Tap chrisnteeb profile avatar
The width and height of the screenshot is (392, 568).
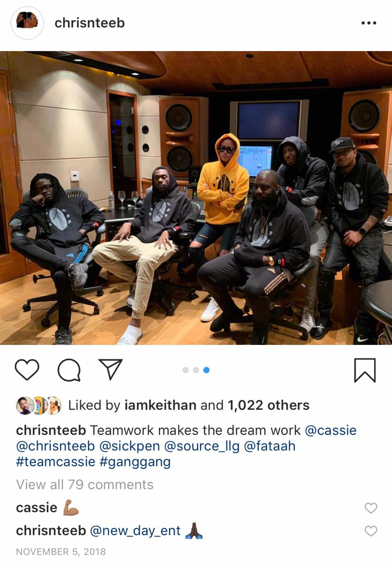(x=27, y=23)
